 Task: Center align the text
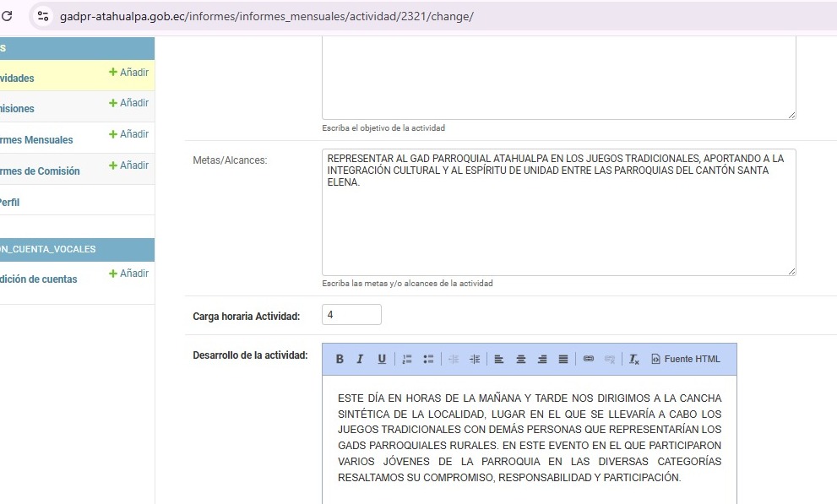pyautogui.click(x=521, y=359)
